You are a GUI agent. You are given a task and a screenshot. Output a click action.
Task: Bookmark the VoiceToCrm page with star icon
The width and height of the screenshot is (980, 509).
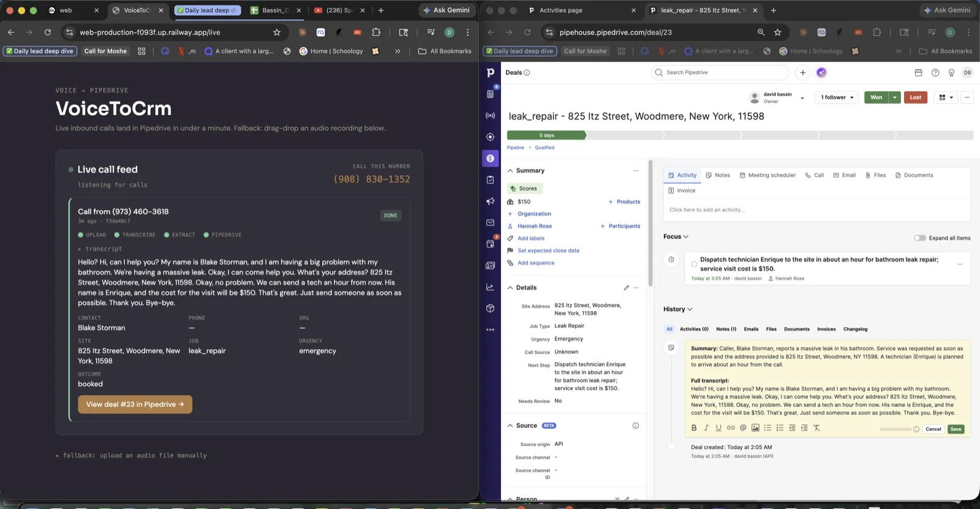tap(277, 32)
